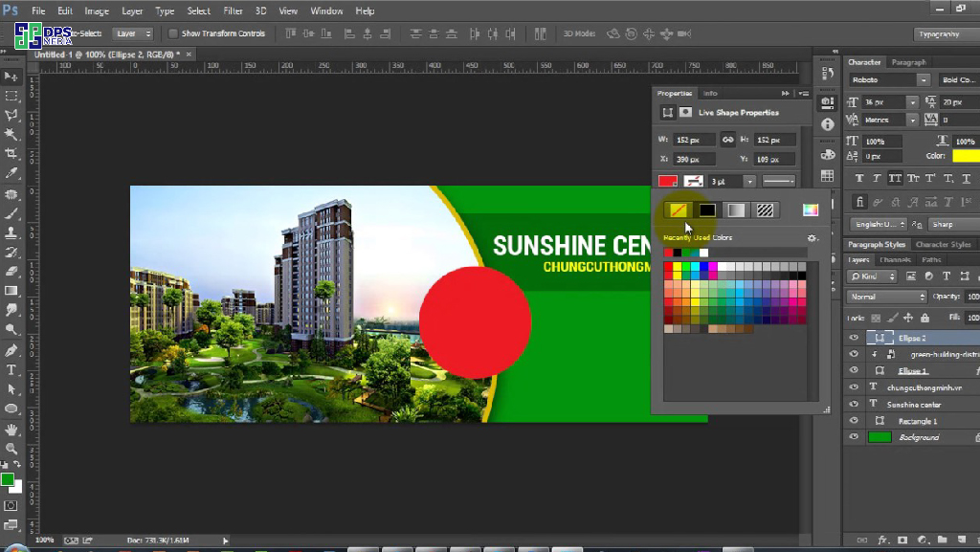Open the Normal blend mode dropdown
Screen dimensions: 980x552
pos(887,297)
